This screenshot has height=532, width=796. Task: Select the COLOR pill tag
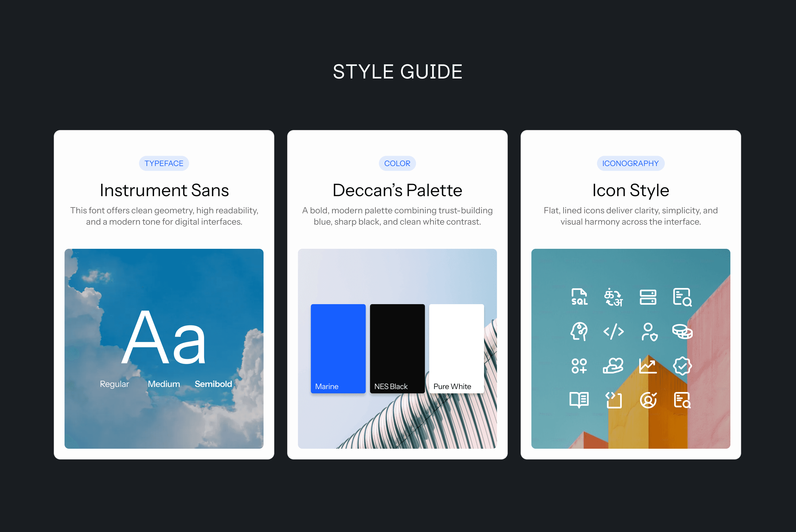tap(397, 164)
